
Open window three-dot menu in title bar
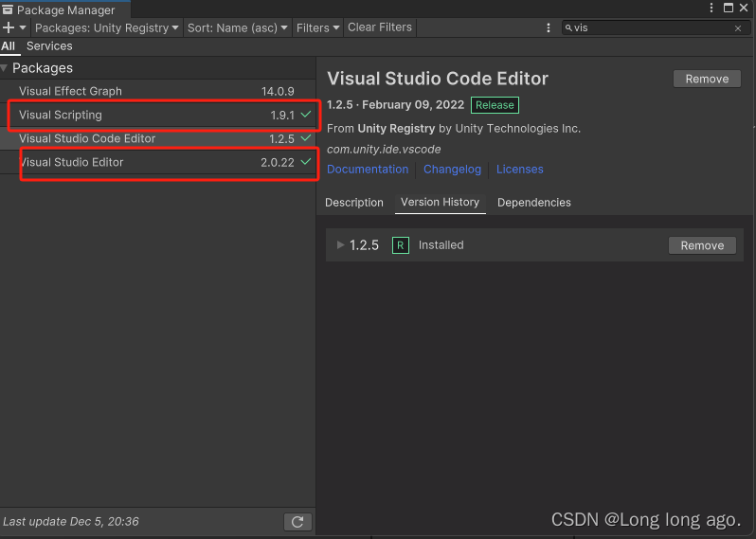(x=711, y=8)
